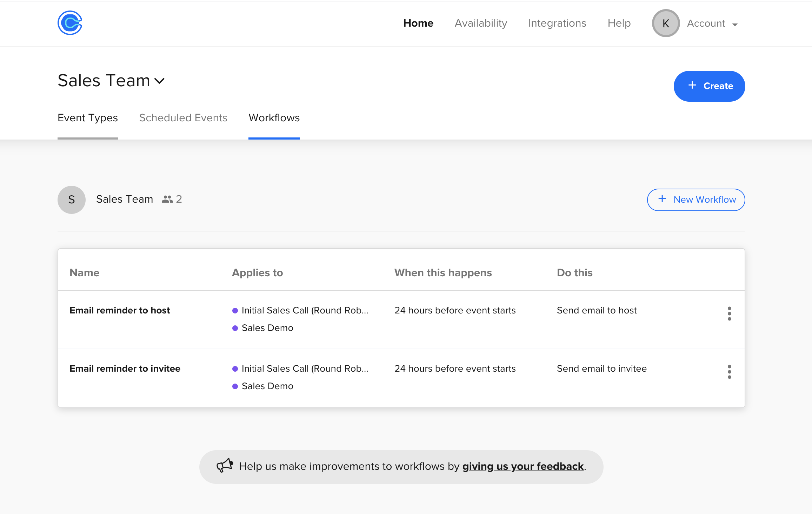Click the blue Create button
Screen dimensions: 812x514
tap(709, 86)
